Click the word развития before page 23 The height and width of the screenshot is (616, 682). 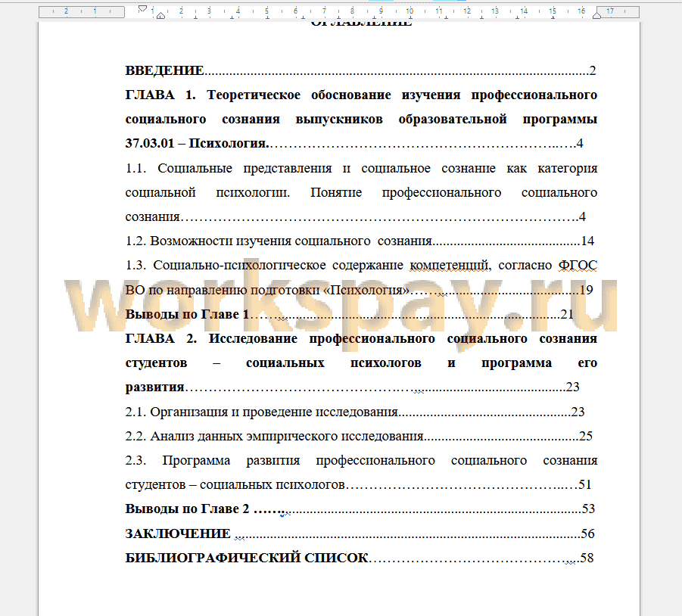click(x=155, y=387)
